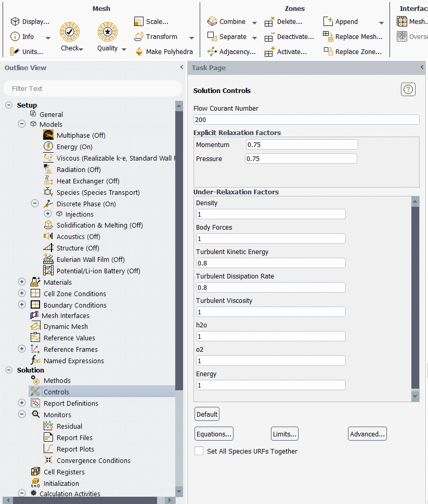Enable Set All Species URFs Together
This screenshot has height=504, width=428.
tap(199, 451)
